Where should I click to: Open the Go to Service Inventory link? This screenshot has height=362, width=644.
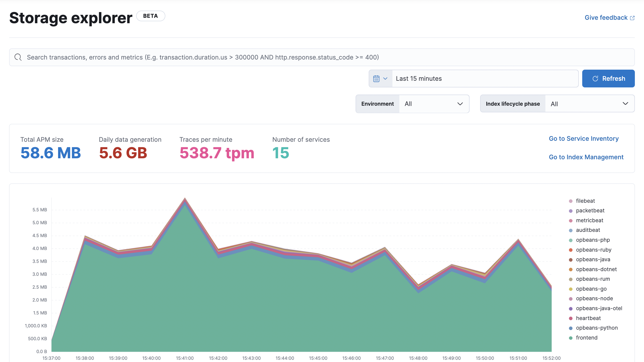(584, 138)
